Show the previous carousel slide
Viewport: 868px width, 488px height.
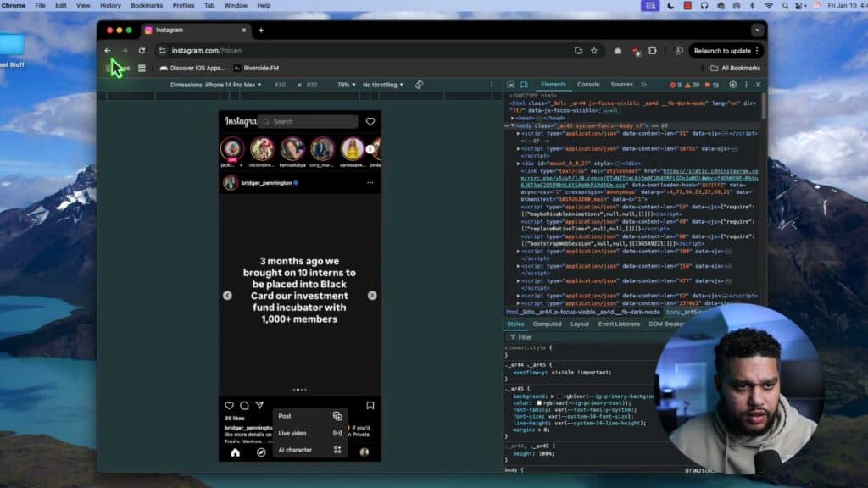click(227, 296)
